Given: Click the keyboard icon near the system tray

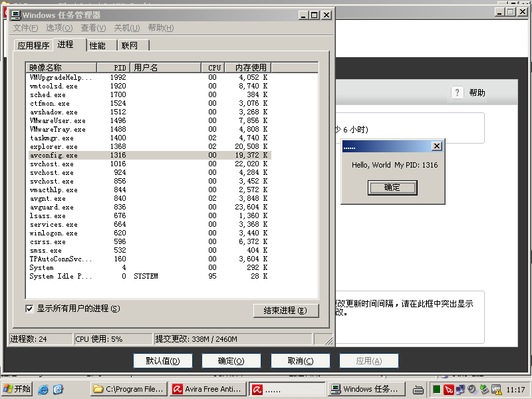Looking at the screenshot, I should click(418, 389).
